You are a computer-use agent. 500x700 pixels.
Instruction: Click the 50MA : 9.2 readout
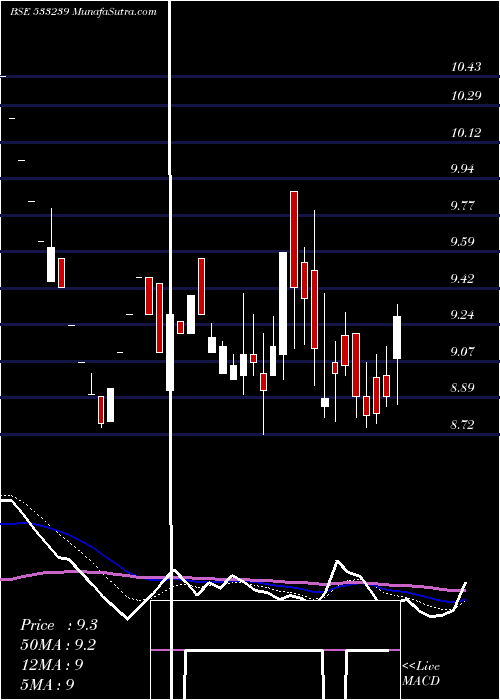58,645
